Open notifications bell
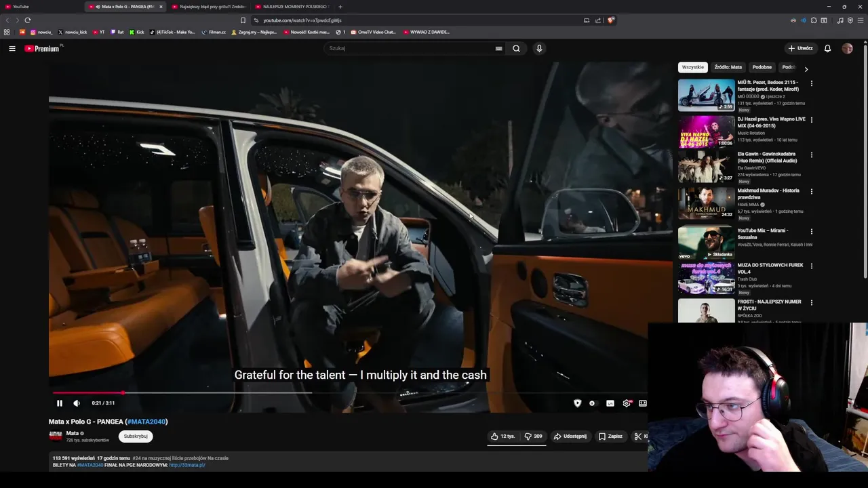 (827, 48)
